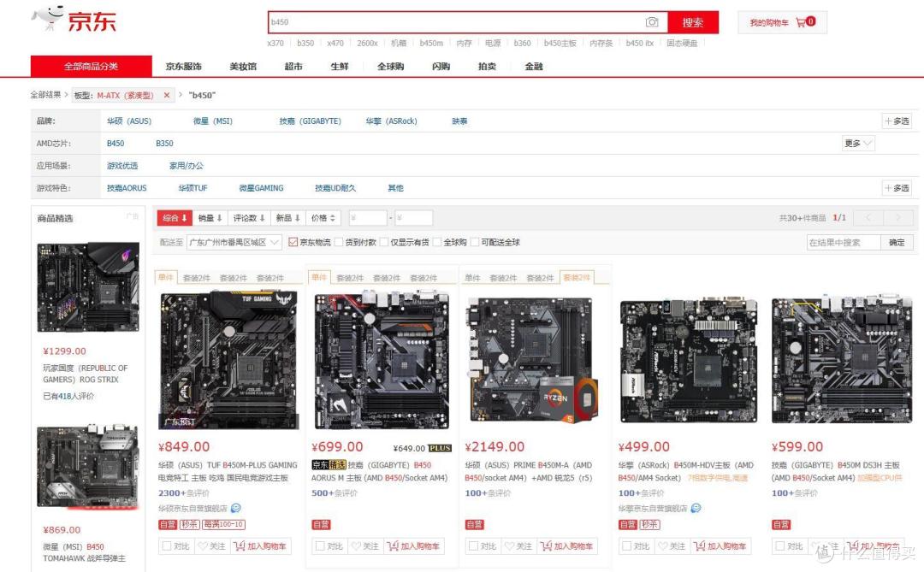Remove the M-ATX filter with the X
This screenshot has width=924, height=572.
(x=167, y=95)
